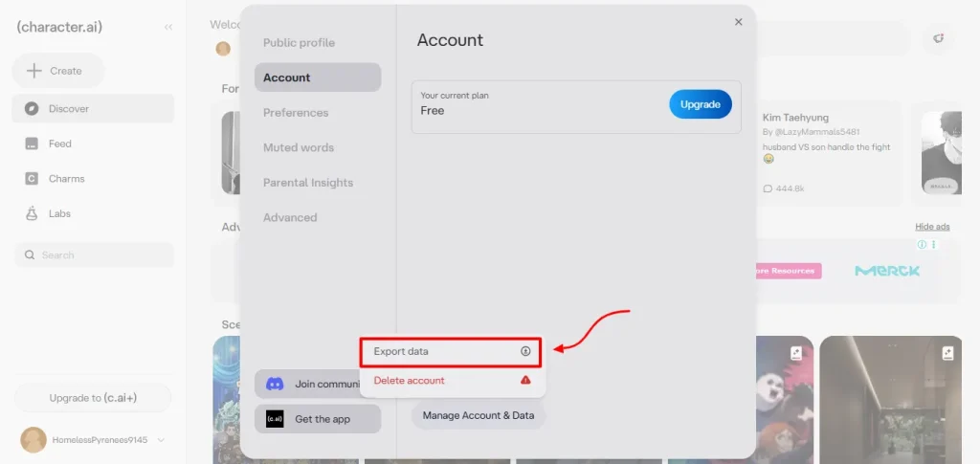Click the top-right notification icon
The width and height of the screenshot is (980, 464).
click(x=938, y=38)
